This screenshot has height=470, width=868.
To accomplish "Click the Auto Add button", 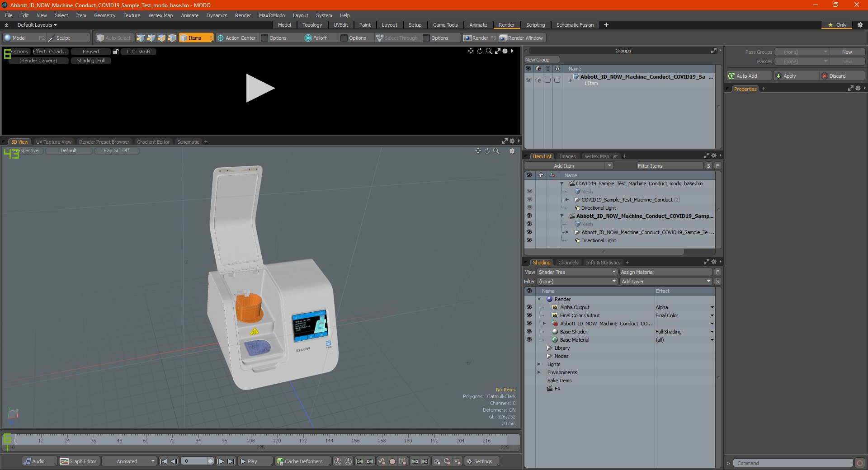I will (x=749, y=76).
